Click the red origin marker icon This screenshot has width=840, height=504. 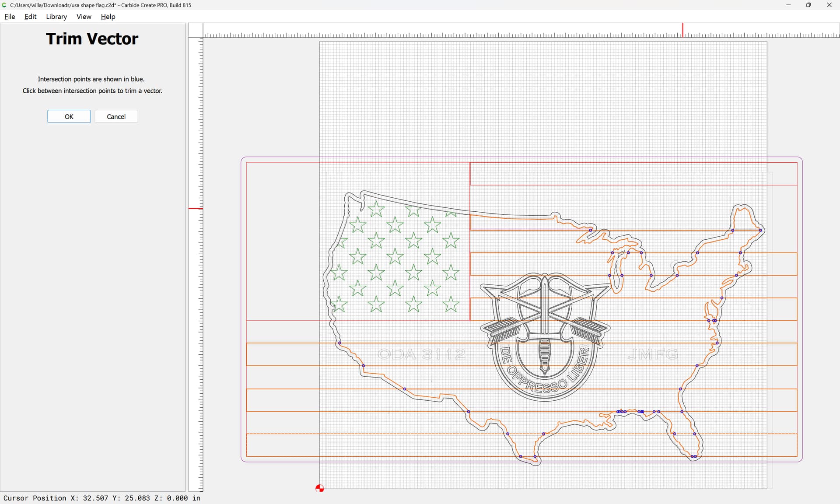point(320,488)
